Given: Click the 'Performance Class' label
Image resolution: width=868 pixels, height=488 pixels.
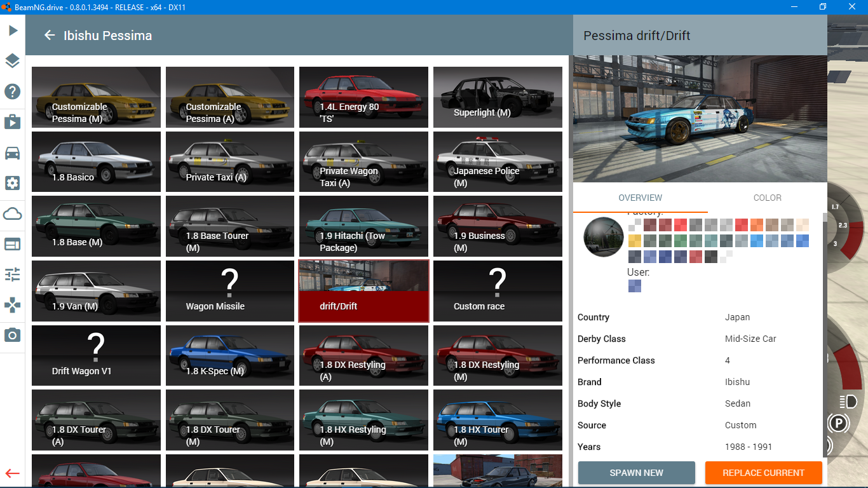Looking at the screenshot, I should pos(616,360).
